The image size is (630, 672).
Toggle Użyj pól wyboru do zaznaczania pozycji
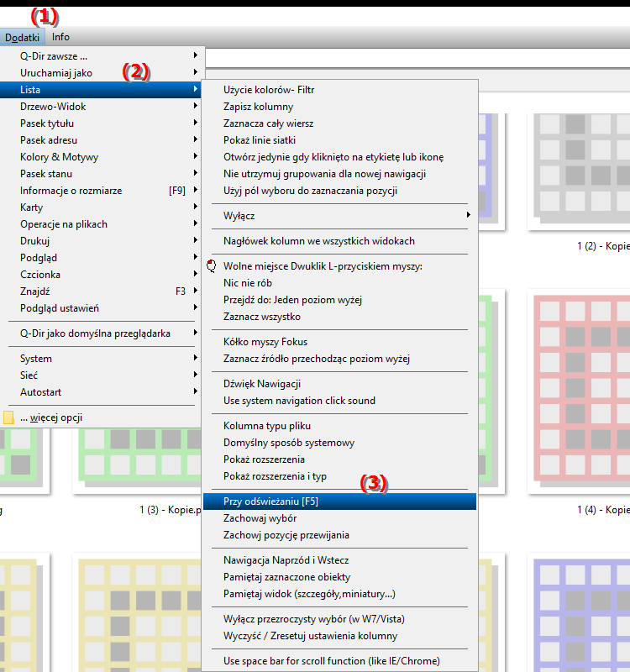point(310,191)
